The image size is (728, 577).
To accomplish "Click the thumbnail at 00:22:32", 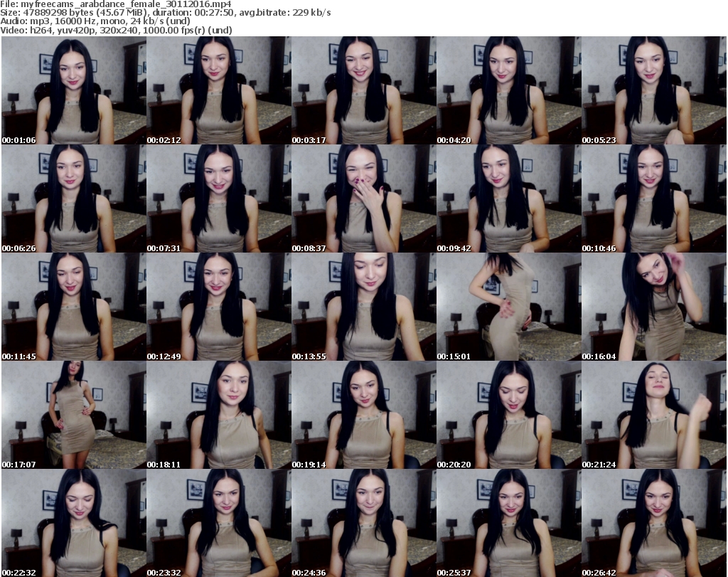I will 74,523.
